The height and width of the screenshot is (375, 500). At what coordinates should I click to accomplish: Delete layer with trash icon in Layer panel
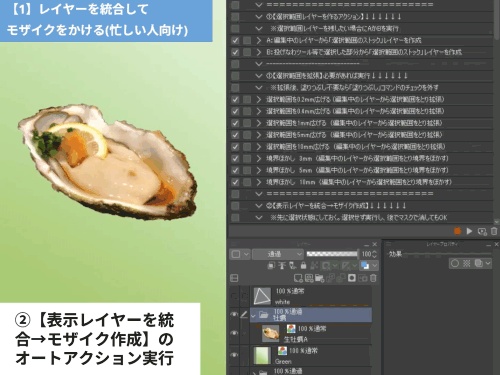pyautogui.click(x=373, y=278)
